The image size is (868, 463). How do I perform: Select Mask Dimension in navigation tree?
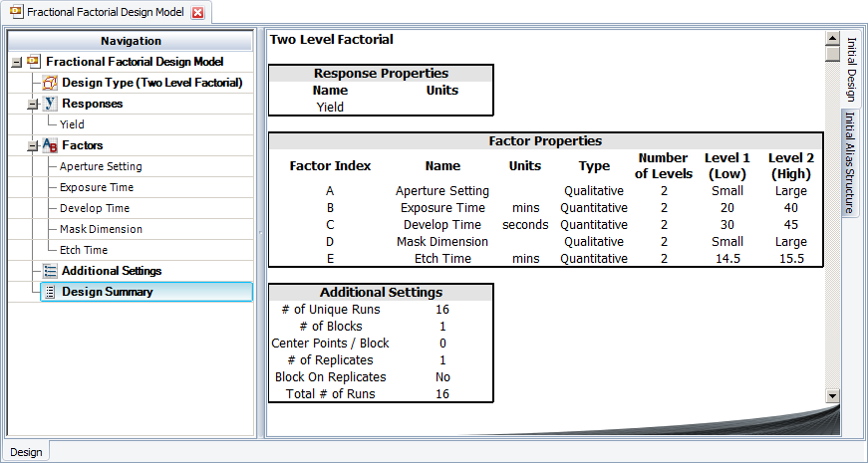pyautogui.click(x=100, y=229)
